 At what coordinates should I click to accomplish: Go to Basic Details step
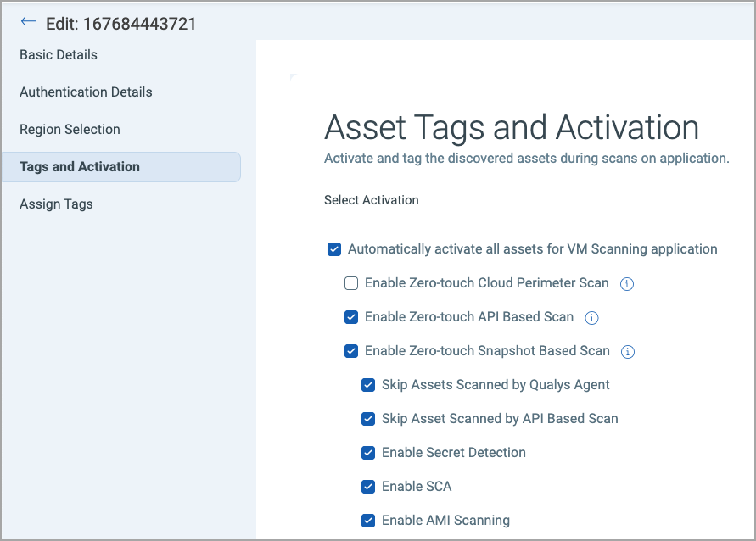(x=59, y=55)
